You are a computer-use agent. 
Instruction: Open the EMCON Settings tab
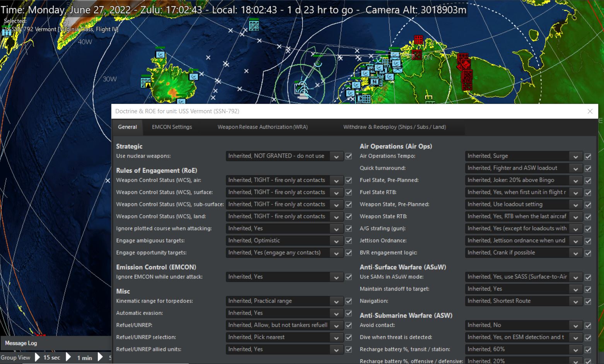pyautogui.click(x=172, y=127)
